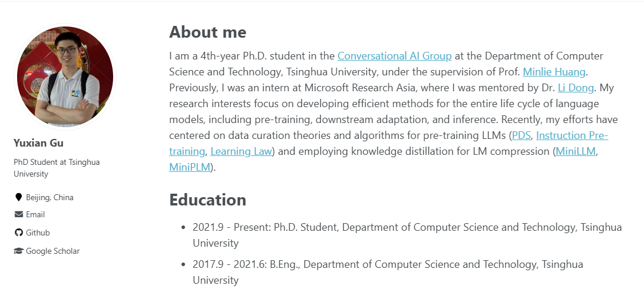Open the MiniLLM link
The height and width of the screenshot is (292, 644).
pyautogui.click(x=576, y=151)
